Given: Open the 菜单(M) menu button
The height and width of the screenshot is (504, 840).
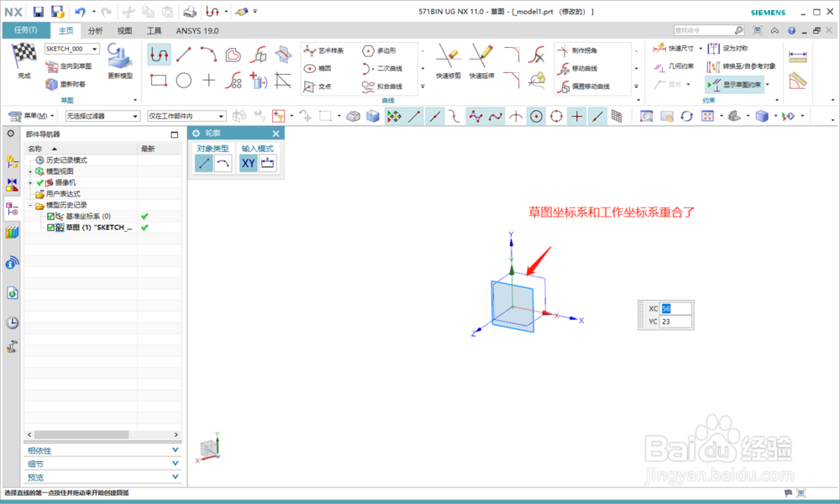Looking at the screenshot, I should 32,116.
